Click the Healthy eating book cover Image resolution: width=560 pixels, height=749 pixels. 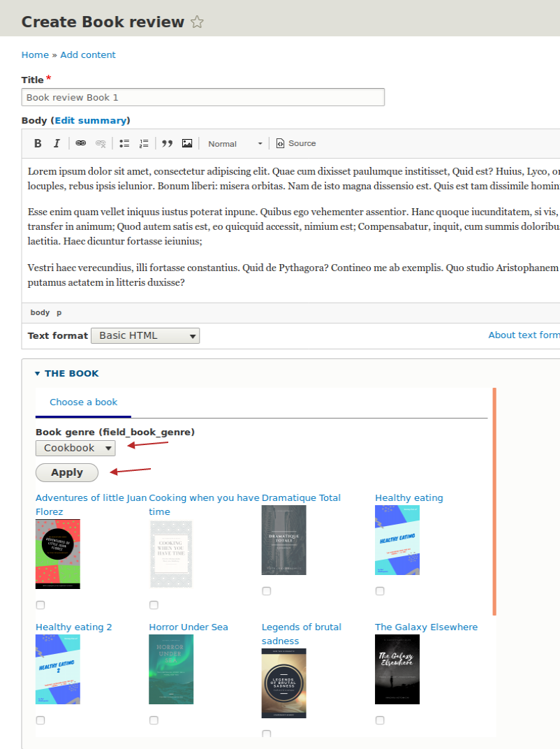point(397,540)
